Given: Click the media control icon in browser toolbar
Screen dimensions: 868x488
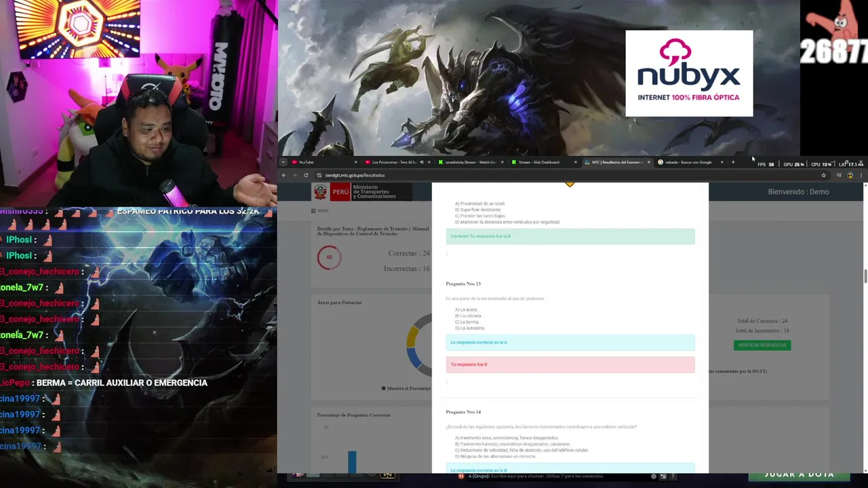Looking at the screenshot, I should point(839,175).
